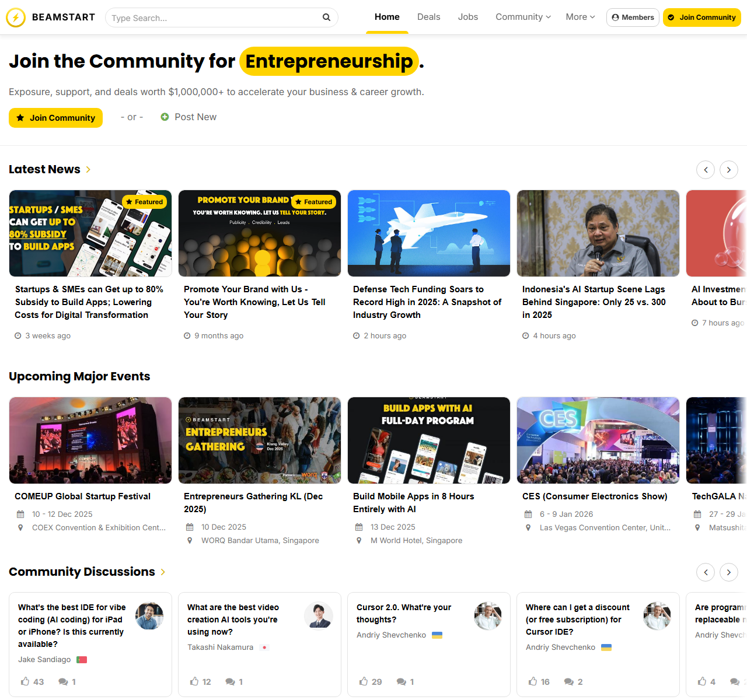The height and width of the screenshot is (700, 747).
Task: Click the search magnifier icon
Action: click(x=326, y=17)
